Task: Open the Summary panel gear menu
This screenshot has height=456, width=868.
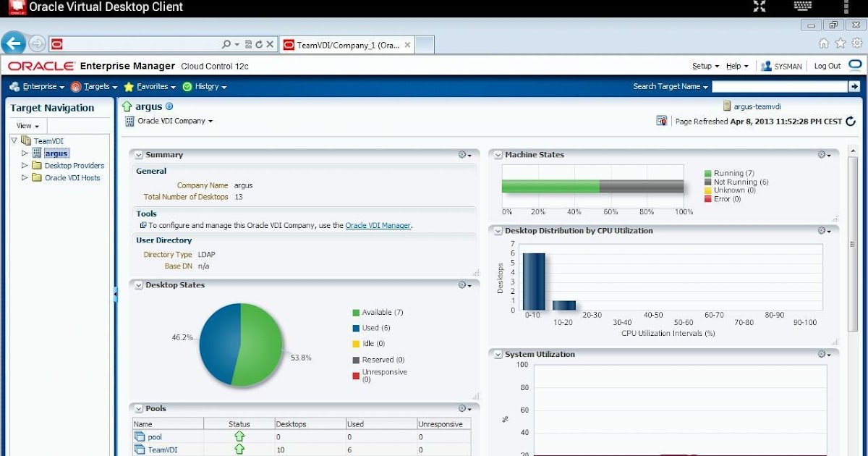Action: pyautogui.click(x=464, y=155)
